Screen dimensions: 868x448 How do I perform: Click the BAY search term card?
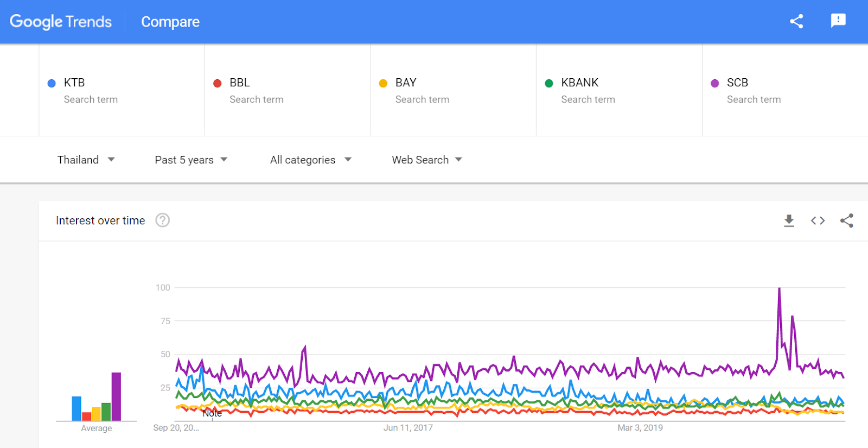pos(453,90)
